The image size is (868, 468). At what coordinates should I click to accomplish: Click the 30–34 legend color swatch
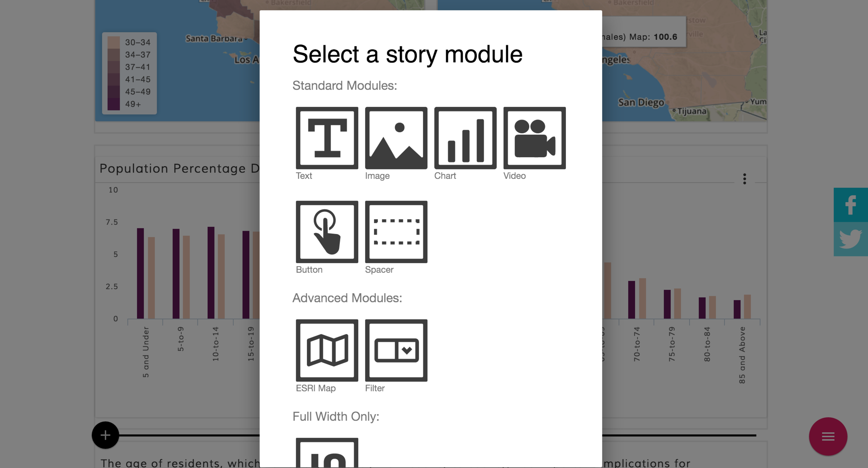point(114,42)
